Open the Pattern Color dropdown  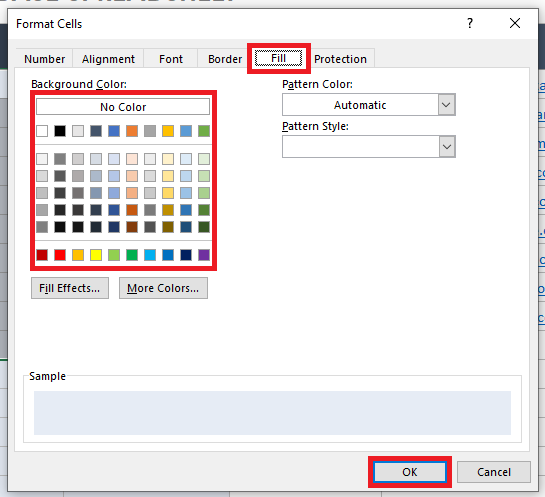[446, 105]
